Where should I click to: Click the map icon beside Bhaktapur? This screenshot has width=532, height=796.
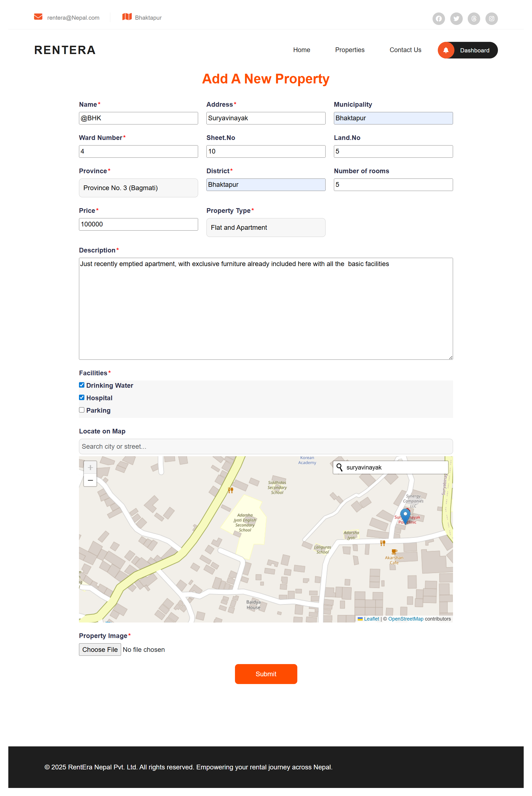(127, 17)
